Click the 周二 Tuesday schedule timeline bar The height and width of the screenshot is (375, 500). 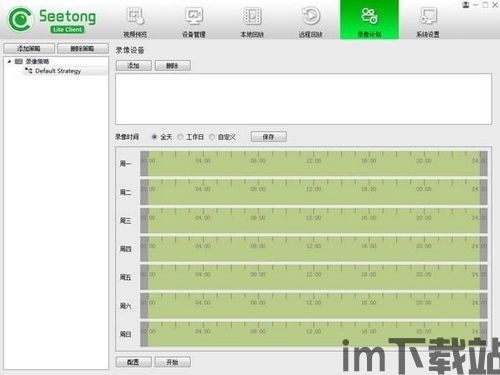tap(314, 192)
